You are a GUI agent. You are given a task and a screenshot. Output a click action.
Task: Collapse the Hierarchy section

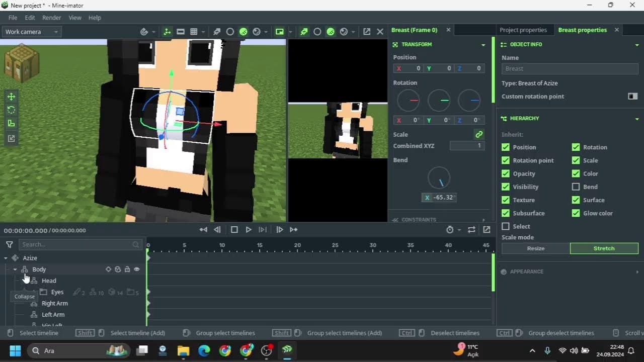click(637, 119)
